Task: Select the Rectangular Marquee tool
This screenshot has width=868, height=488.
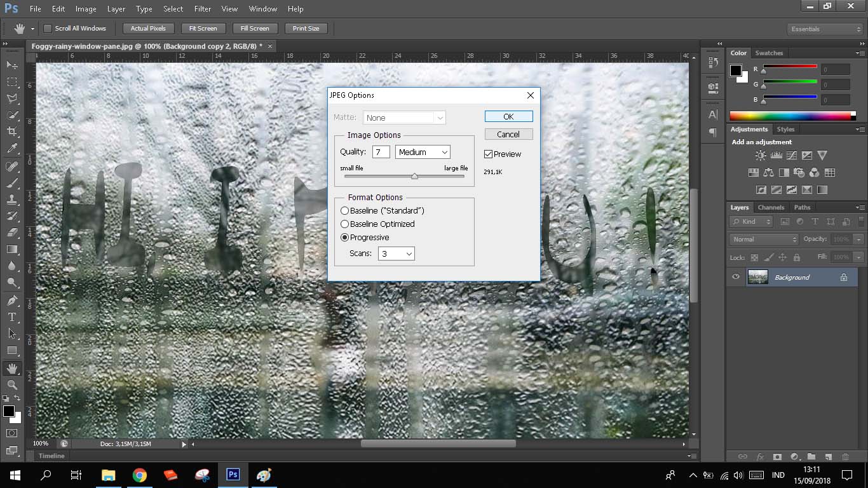Action: coord(12,82)
